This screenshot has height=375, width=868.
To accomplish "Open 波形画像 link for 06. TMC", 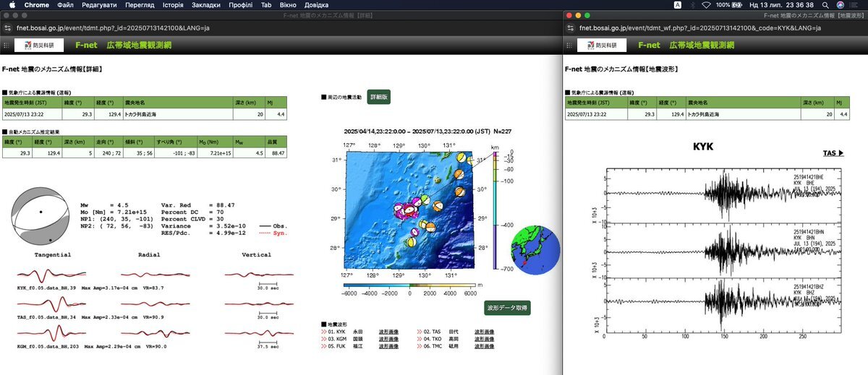I will (485, 345).
